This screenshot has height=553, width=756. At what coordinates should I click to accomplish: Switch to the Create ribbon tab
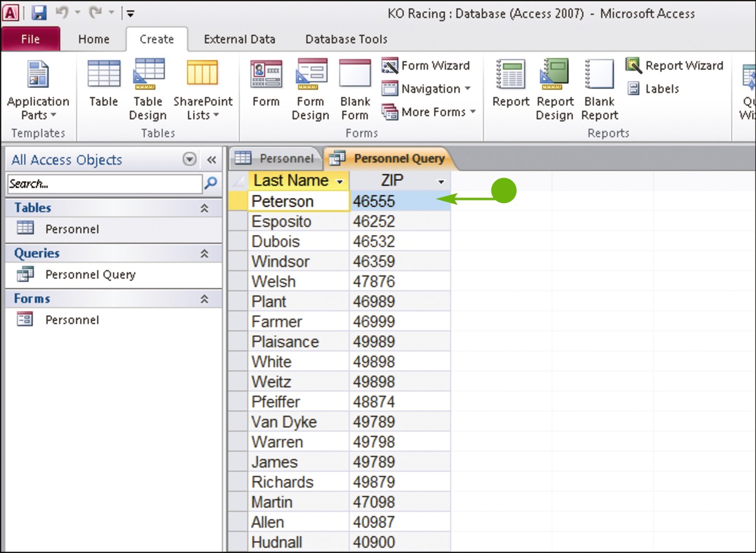coord(157,39)
